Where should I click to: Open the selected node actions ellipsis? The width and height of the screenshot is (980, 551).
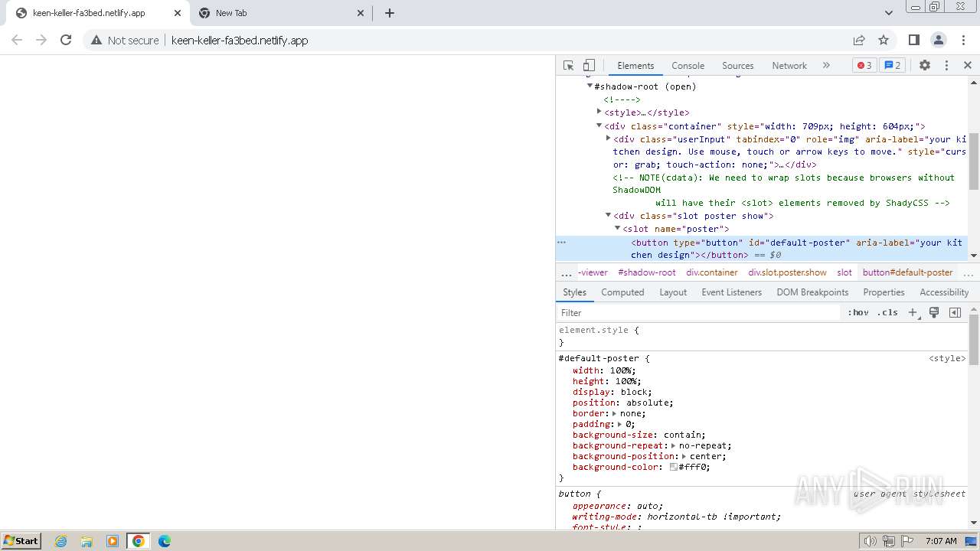click(x=561, y=243)
